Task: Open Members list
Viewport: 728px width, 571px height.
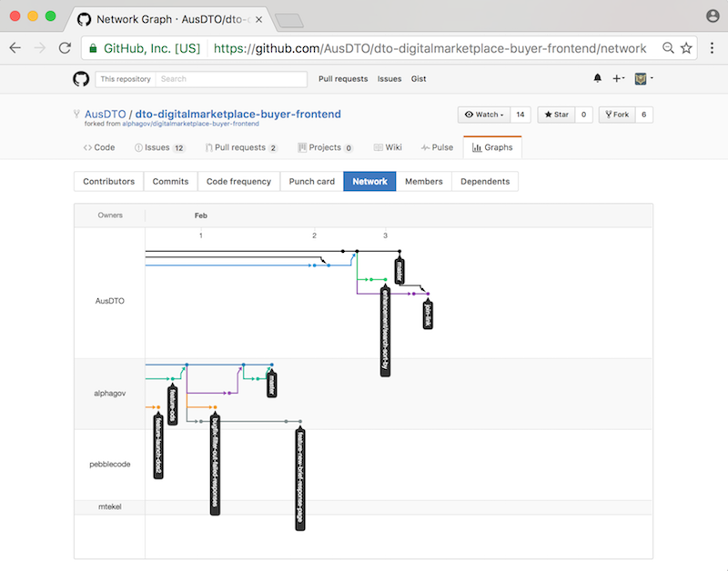Action: [x=423, y=181]
